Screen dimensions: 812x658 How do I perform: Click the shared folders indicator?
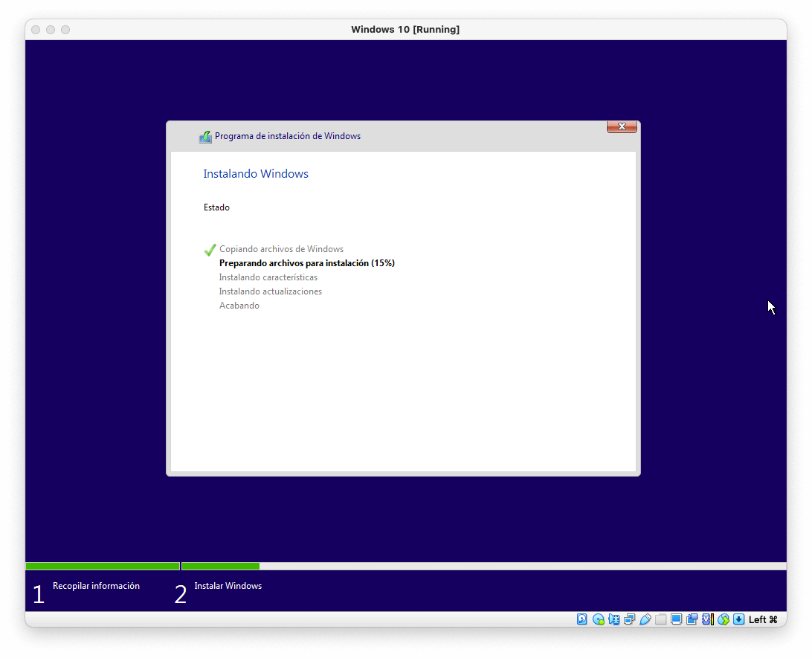660,619
